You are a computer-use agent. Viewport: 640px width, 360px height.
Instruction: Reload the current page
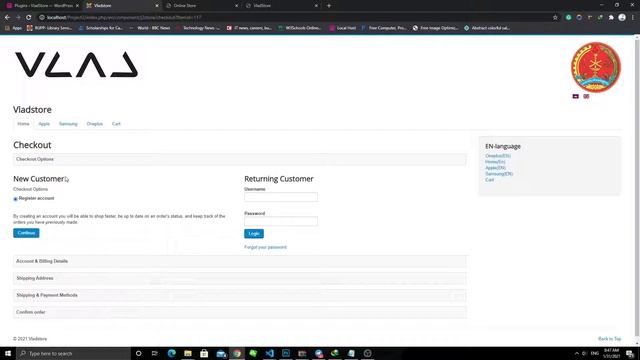29,18
